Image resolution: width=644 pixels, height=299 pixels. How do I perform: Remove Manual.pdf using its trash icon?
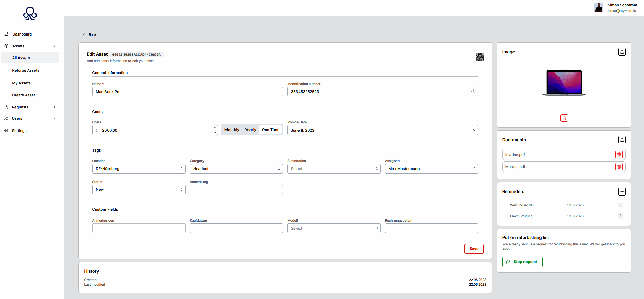pos(619,167)
